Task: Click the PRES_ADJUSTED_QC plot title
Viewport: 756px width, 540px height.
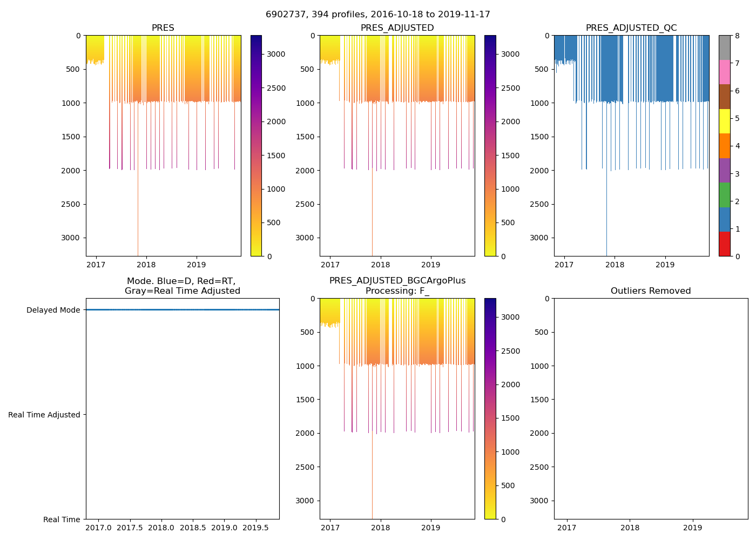Action: click(631, 28)
